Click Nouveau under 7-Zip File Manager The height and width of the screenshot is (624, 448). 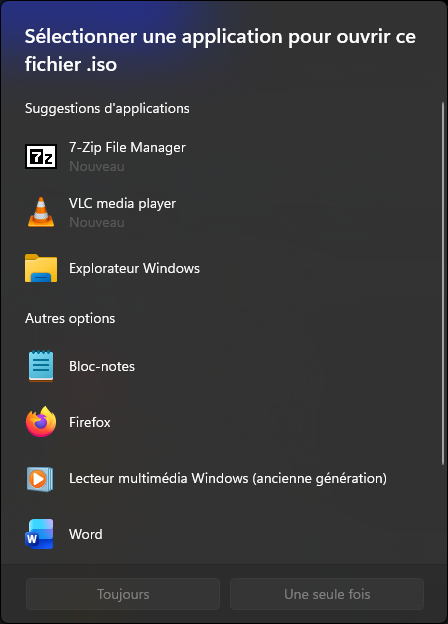pyautogui.click(x=97, y=166)
